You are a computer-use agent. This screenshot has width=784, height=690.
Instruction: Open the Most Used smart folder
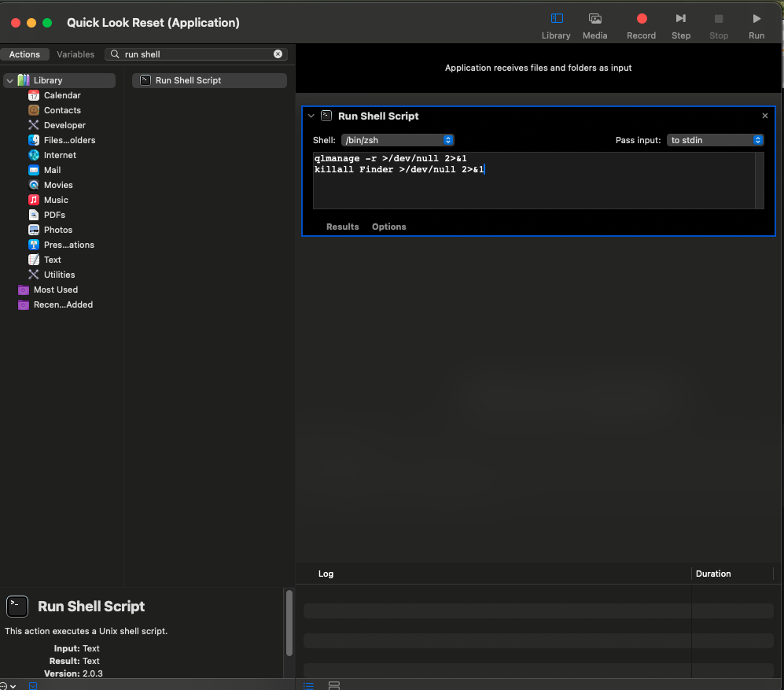[56, 290]
